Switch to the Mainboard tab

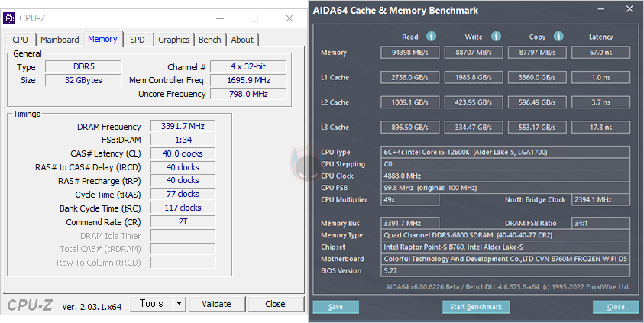click(60, 40)
